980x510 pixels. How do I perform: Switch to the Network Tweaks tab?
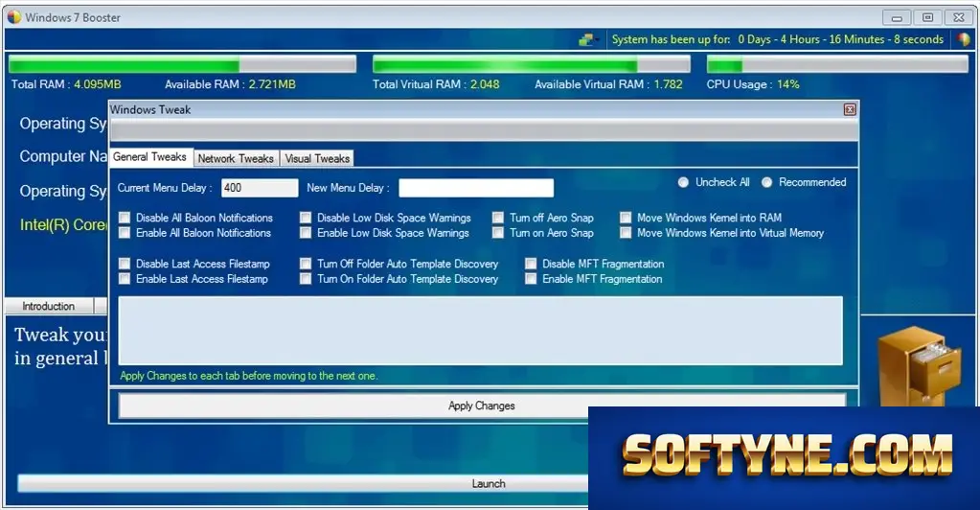coord(236,158)
